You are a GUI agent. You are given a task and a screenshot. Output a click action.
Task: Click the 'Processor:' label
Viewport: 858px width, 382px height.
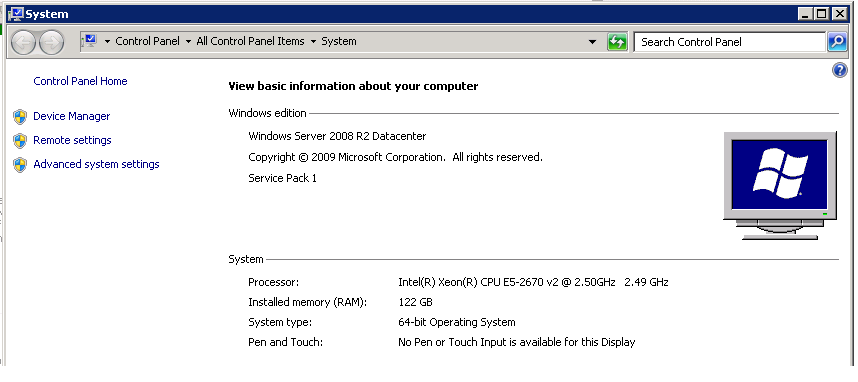(x=274, y=282)
